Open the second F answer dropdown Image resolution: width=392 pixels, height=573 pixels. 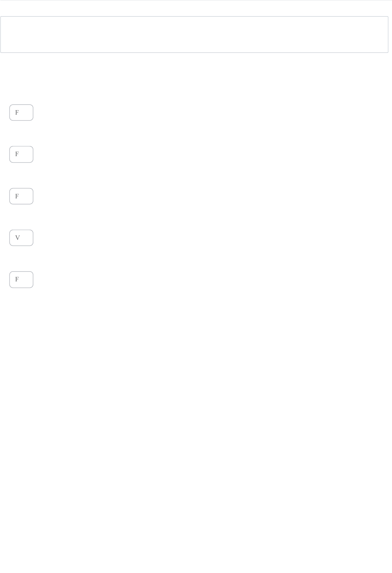click(21, 154)
